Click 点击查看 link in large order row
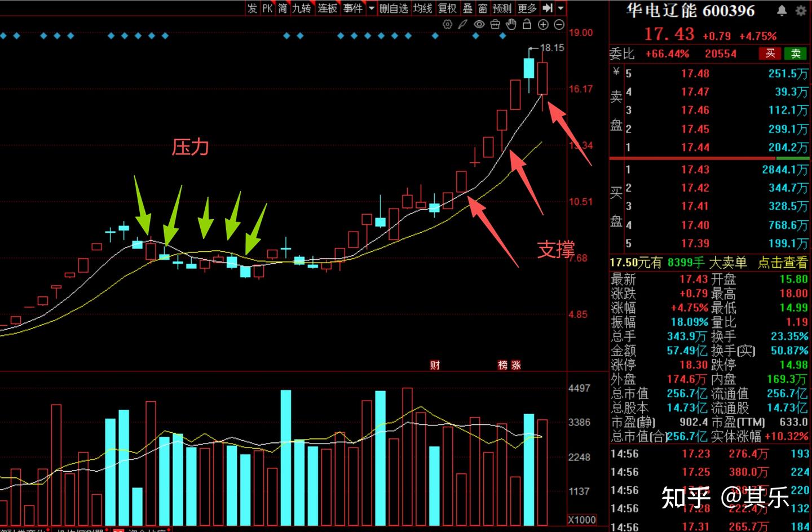Screen dimensions: 812x532 coord(782,262)
